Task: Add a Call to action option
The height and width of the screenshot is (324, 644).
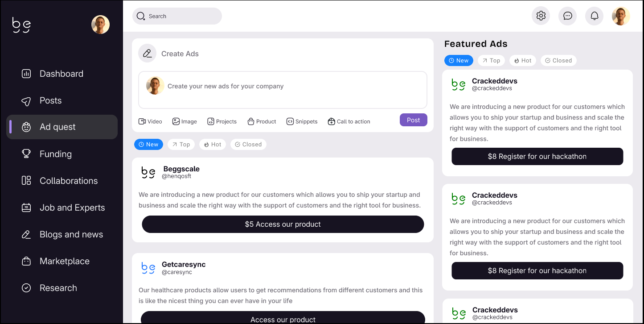Action: coord(349,121)
